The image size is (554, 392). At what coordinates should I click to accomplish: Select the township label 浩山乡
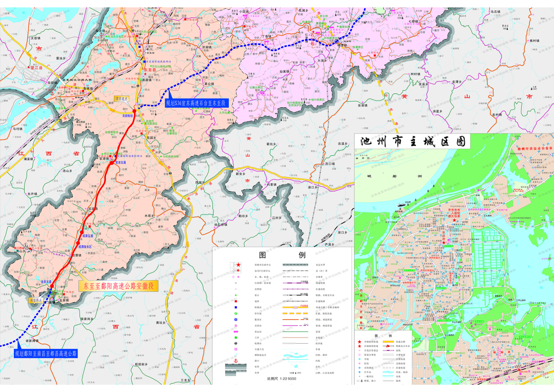tap(67, 171)
